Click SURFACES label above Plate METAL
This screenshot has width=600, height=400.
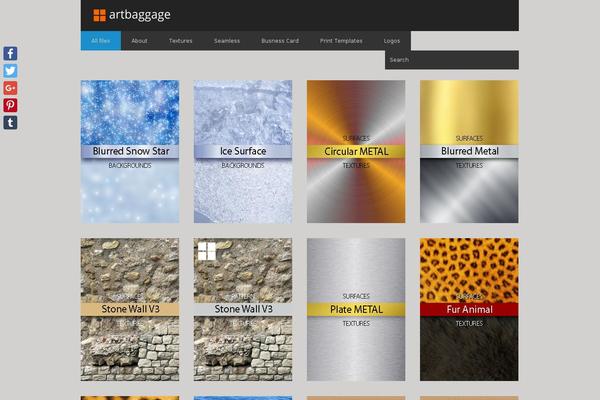[x=356, y=296]
